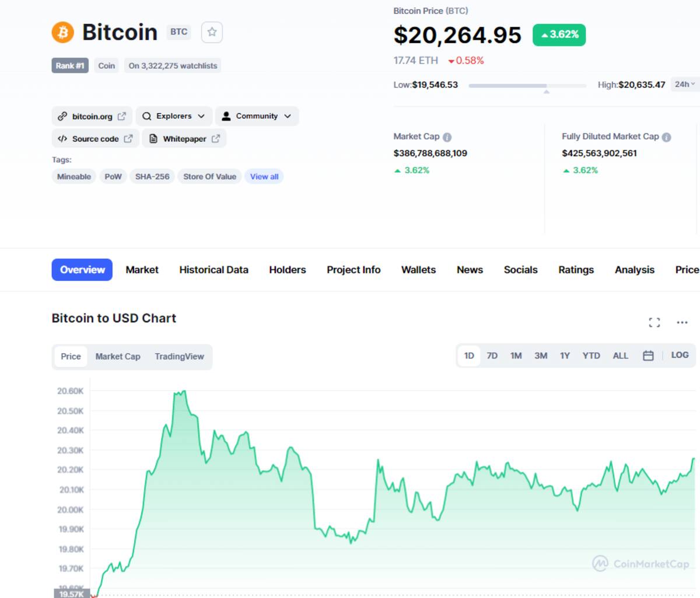The height and width of the screenshot is (598, 700).
Task: Select the 7D chart time range
Action: tap(492, 356)
